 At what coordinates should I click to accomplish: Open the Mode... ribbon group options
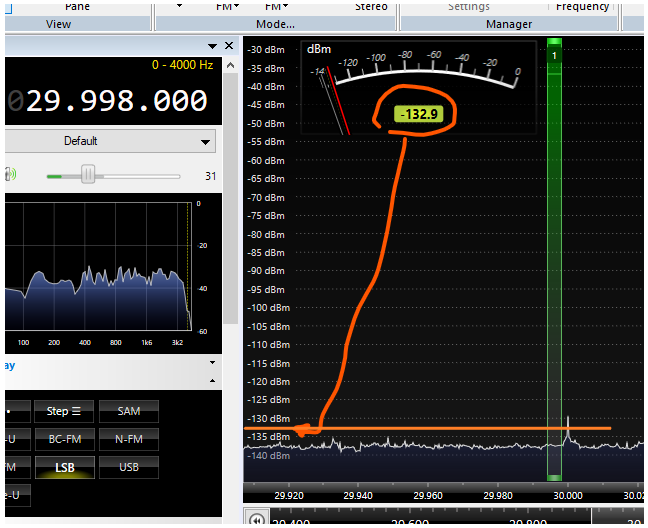coord(275,24)
